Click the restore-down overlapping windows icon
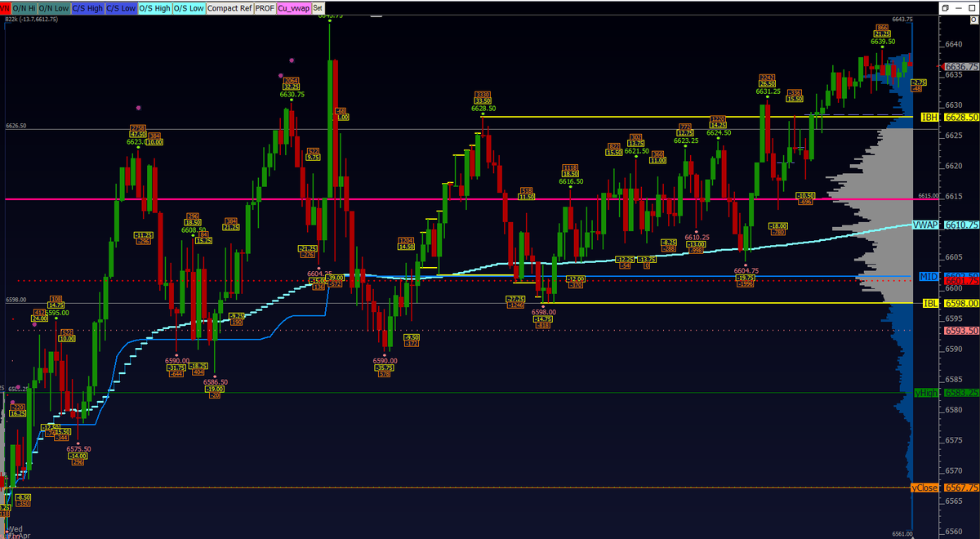This screenshot has height=539, width=980. [945, 7]
